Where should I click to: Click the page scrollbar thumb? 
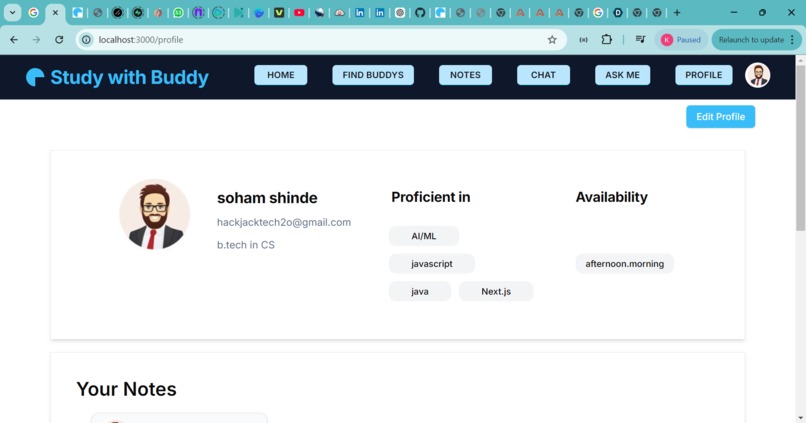coord(801,148)
